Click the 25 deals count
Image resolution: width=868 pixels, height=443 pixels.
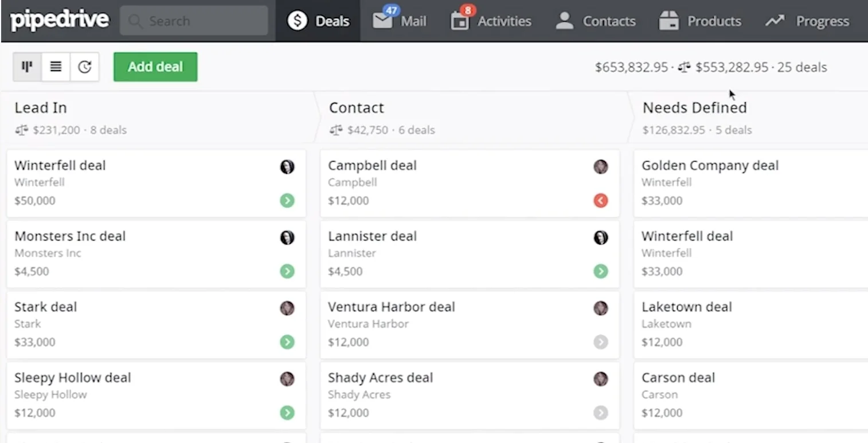coord(802,67)
